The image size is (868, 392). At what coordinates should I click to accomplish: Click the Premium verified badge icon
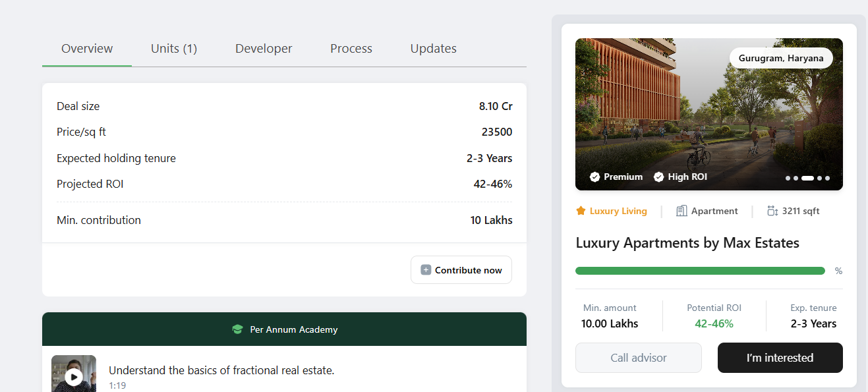pyautogui.click(x=594, y=177)
